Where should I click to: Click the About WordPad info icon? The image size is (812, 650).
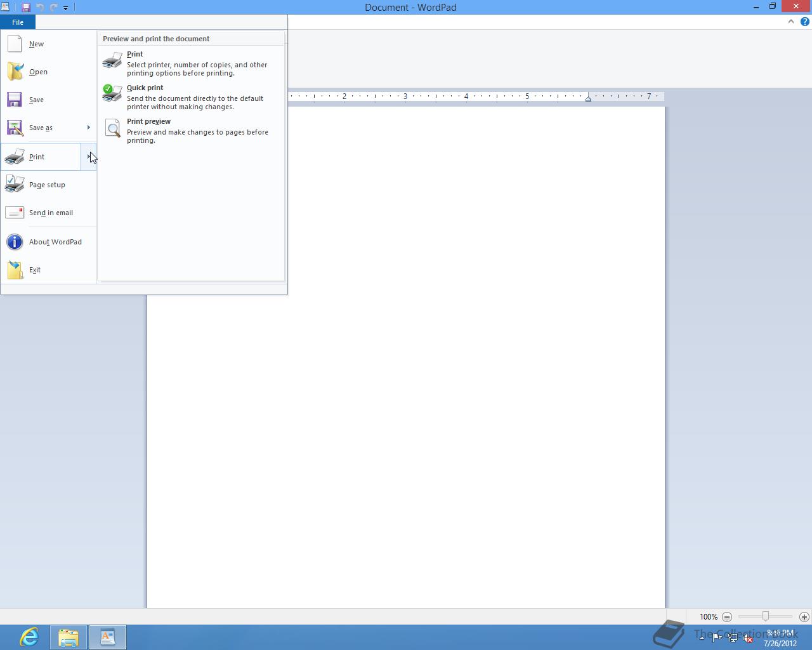point(15,242)
